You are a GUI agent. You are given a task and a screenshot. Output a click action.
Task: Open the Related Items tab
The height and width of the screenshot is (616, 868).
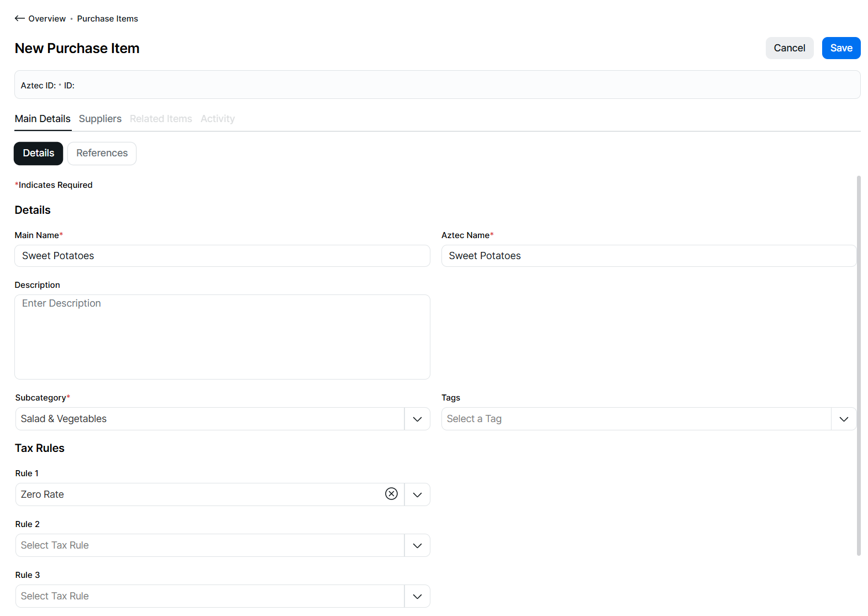161,119
